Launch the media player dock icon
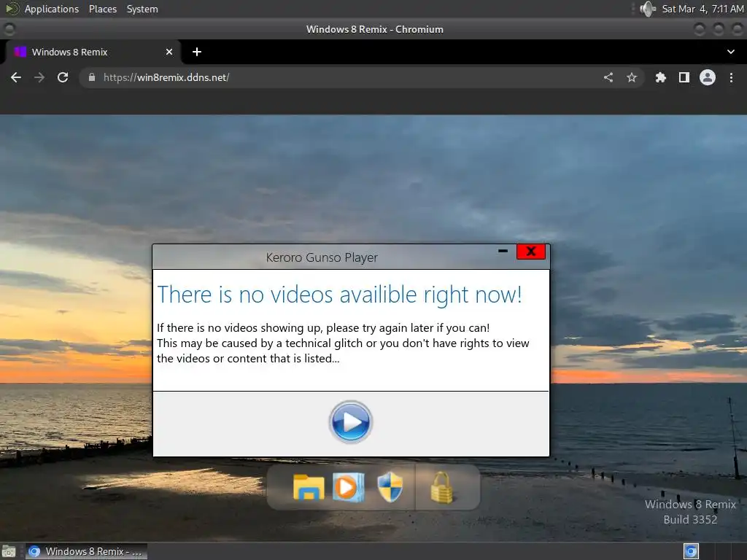 [x=348, y=487]
